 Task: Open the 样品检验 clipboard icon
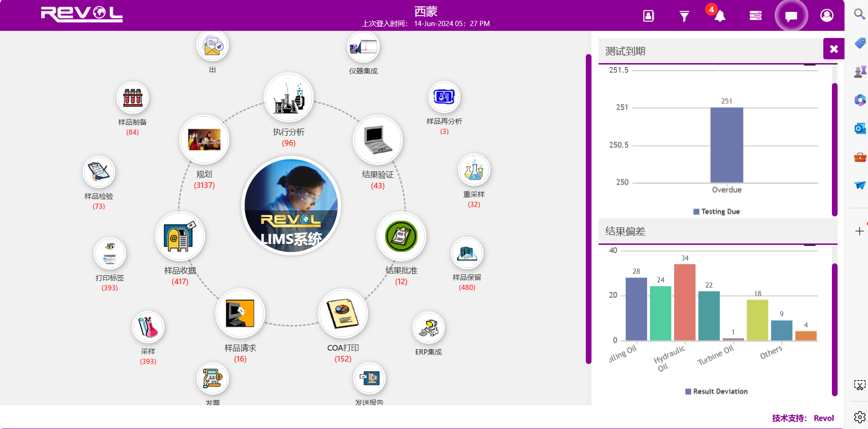[99, 172]
